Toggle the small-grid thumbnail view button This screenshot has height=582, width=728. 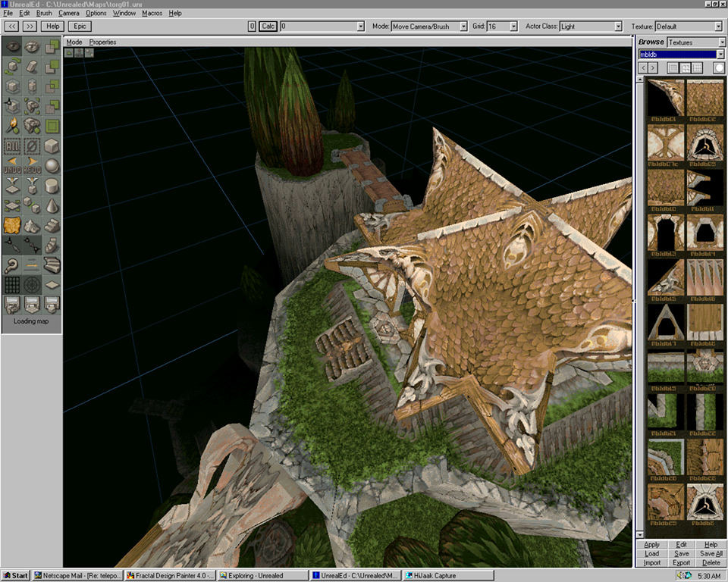(x=696, y=68)
